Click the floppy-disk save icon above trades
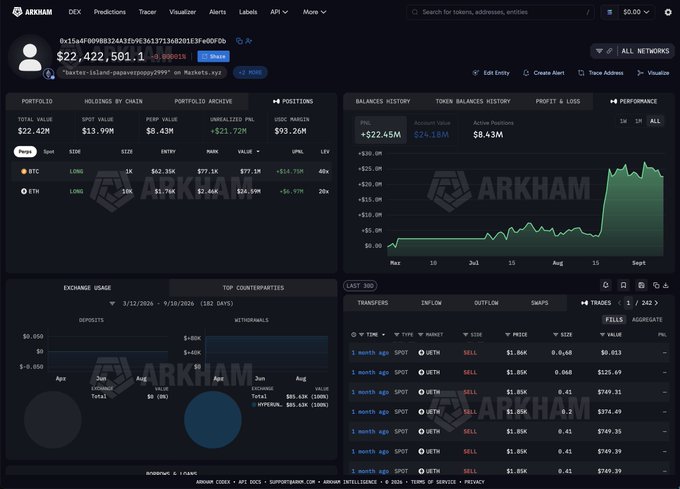 (x=641, y=285)
